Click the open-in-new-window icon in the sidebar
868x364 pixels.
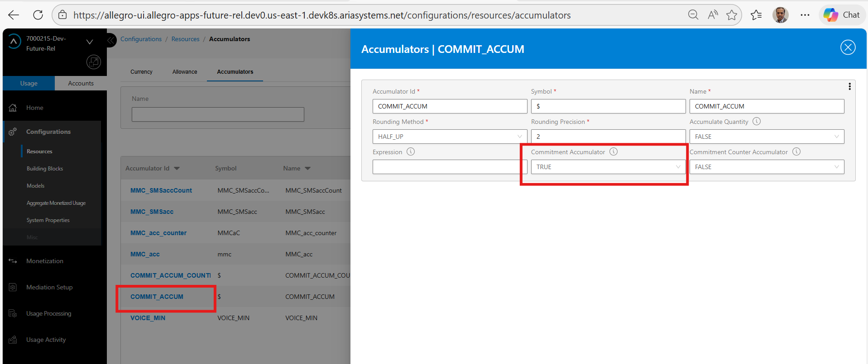[93, 62]
